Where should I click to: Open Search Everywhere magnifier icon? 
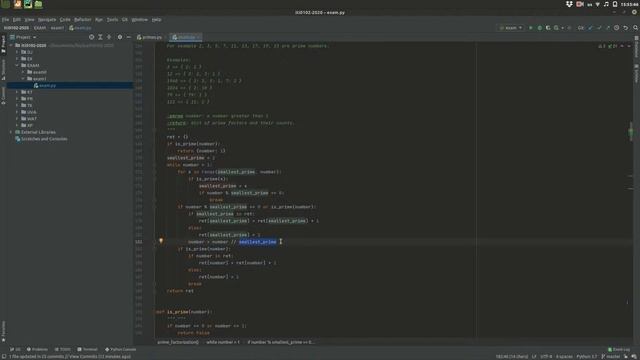[x=636, y=28]
